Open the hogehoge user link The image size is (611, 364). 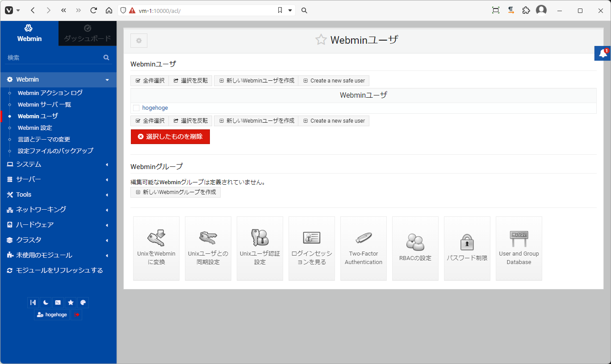pos(155,108)
